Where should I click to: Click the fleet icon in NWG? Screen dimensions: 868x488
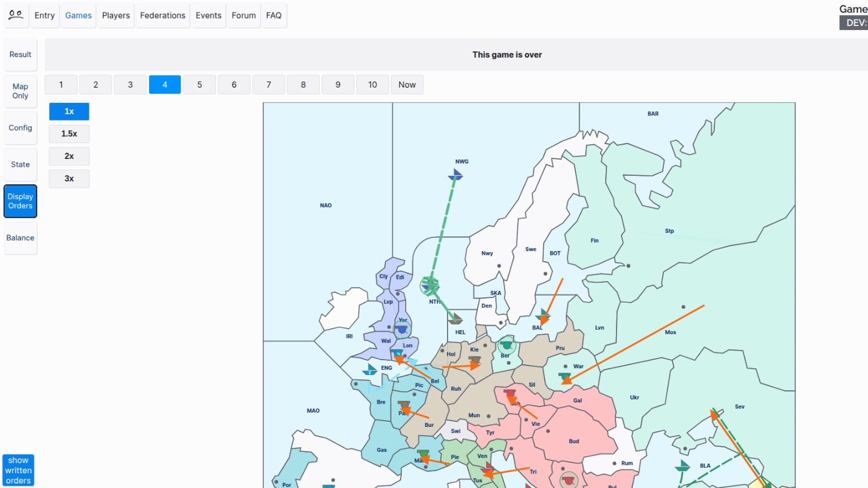[455, 175]
